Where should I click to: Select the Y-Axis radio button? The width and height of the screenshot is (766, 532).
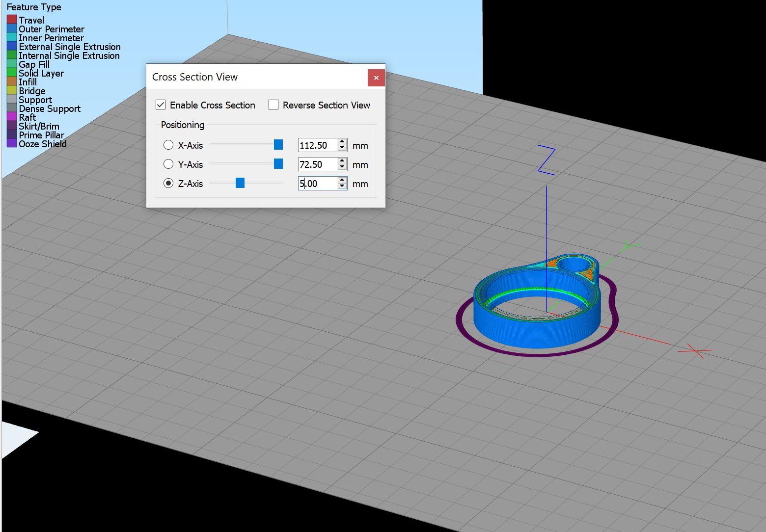(168, 164)
